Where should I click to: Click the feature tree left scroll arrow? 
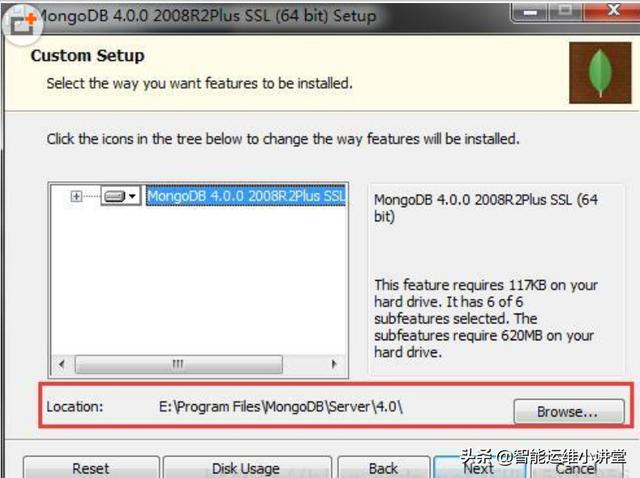pyautogui.click(x=62, y=364)
